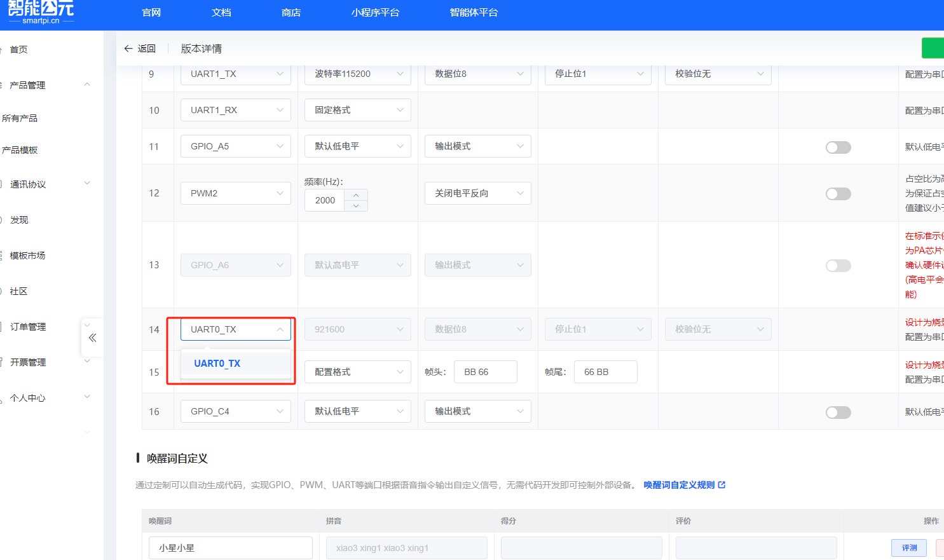944x560 pixels.
Task: Open the 唤醒词自定义规则 link
Action: [680, 484]
